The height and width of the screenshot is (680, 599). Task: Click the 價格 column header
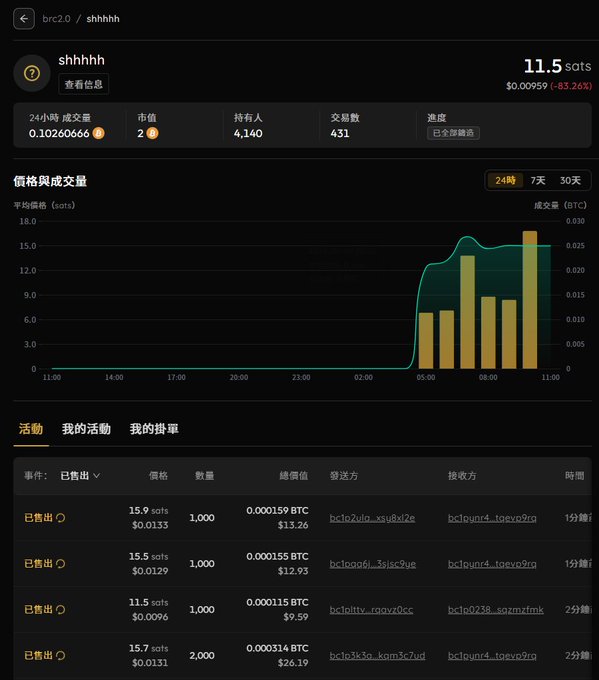(158, 476)
